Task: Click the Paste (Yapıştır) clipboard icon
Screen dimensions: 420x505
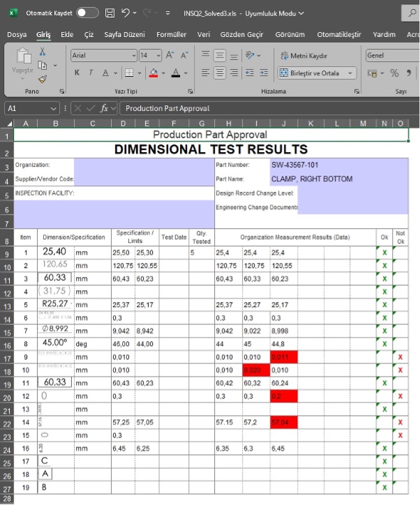Action: click(x=23, y=56)
